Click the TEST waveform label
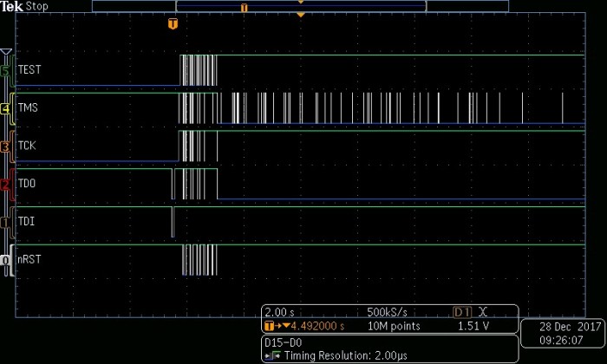 (x=29, y=69)
